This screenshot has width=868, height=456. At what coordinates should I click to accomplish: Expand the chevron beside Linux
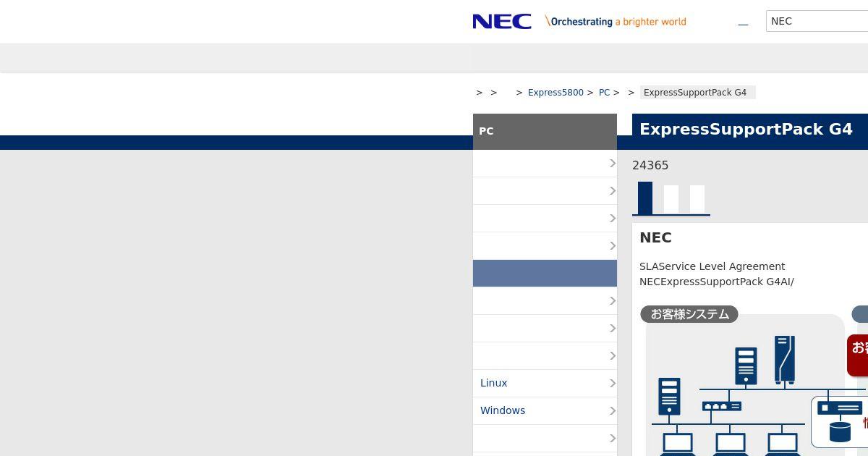tap(612, 383)
